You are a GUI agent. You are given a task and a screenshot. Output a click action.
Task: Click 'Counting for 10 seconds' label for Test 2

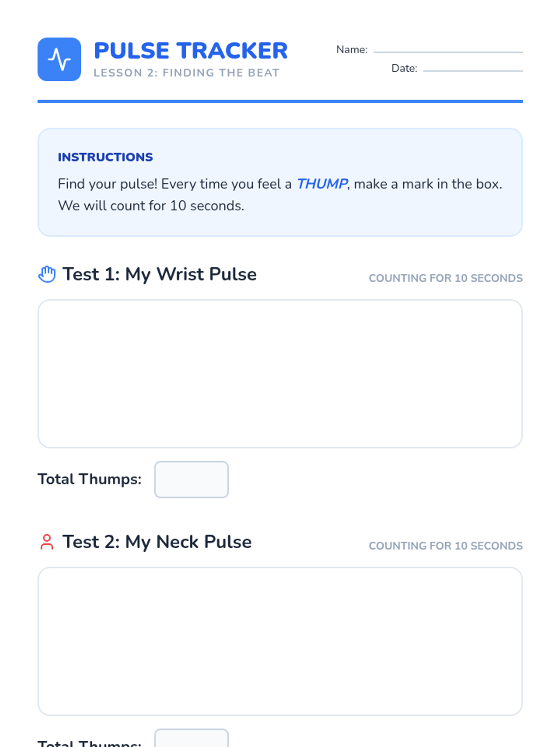click(x=445, y=546)
